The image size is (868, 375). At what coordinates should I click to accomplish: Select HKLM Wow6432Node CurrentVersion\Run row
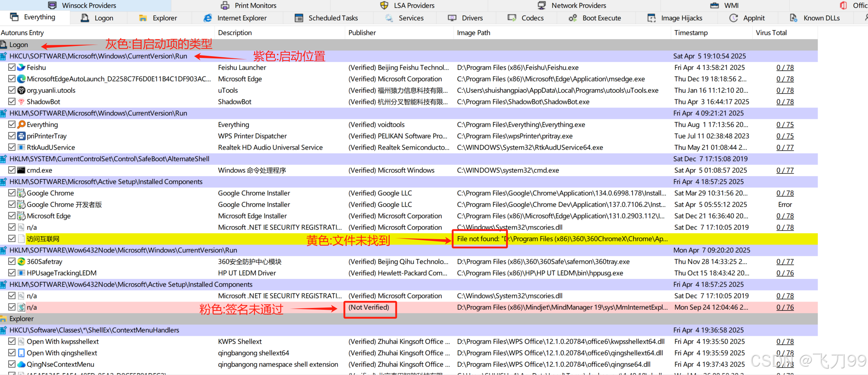point(409,250)
